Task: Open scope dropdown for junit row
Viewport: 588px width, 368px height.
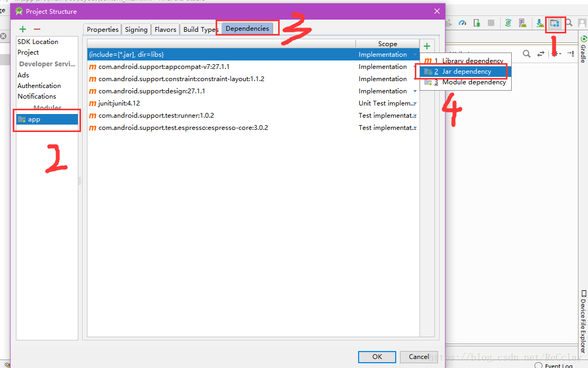Action: [x=415, y=103]
